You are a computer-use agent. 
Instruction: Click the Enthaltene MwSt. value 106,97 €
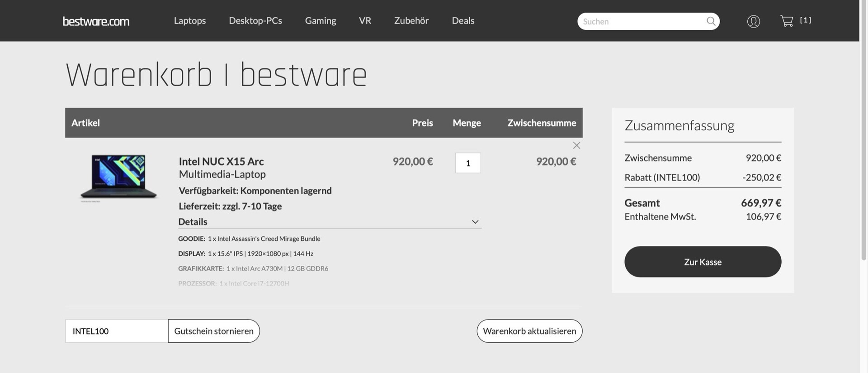coord(763,216)
